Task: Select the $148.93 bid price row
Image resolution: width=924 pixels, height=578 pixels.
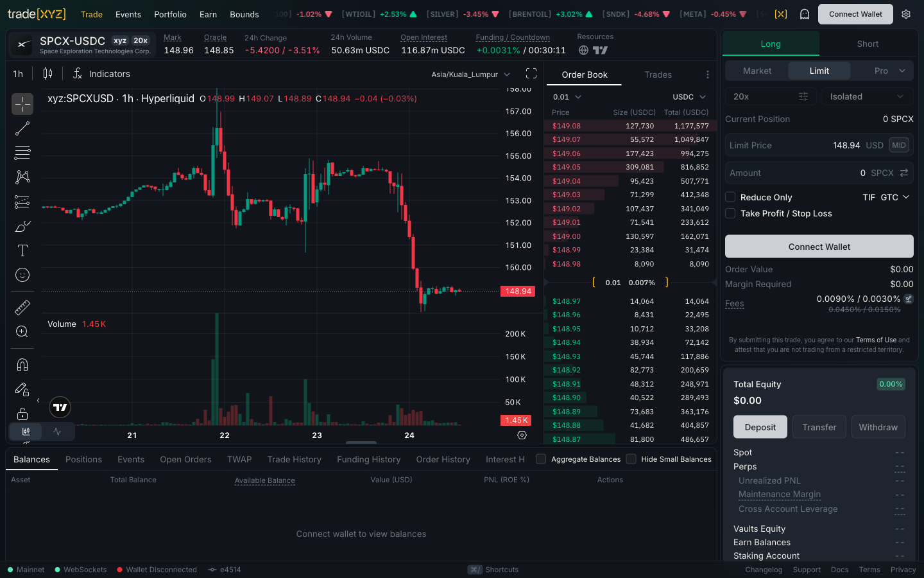Action: (630, 356)
